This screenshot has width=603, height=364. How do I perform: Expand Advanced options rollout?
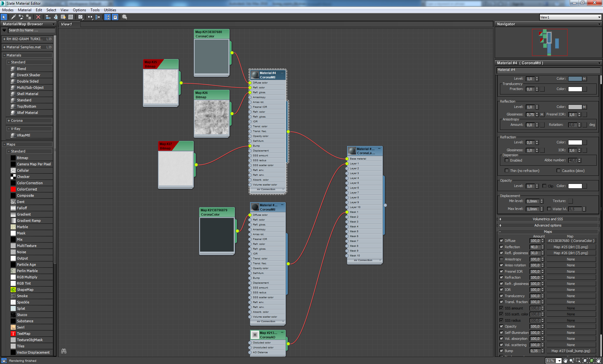(x=548, y=225)
